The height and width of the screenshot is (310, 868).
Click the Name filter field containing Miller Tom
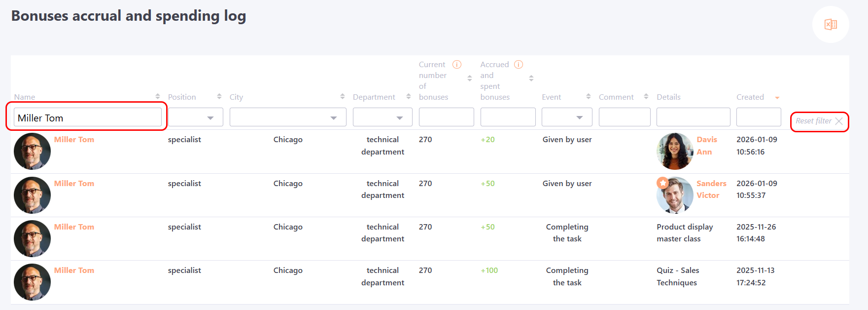point(88,117)
